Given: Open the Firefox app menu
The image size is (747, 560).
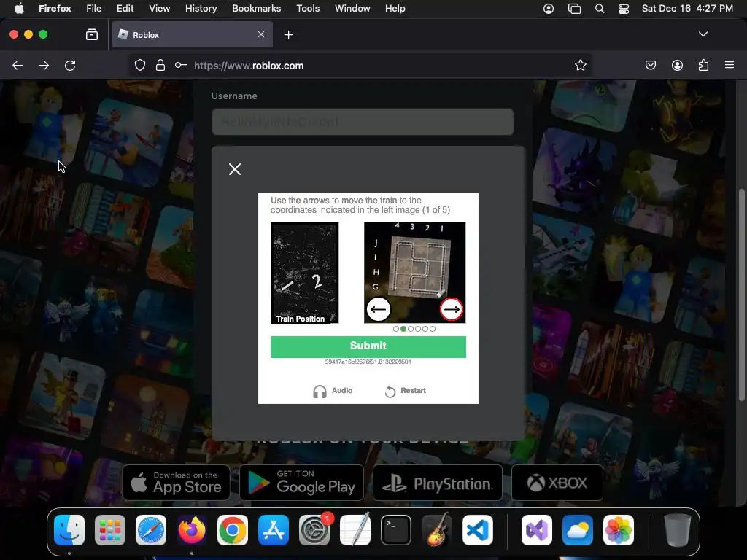Looking at the screenshot, I should tap(55, 8).
